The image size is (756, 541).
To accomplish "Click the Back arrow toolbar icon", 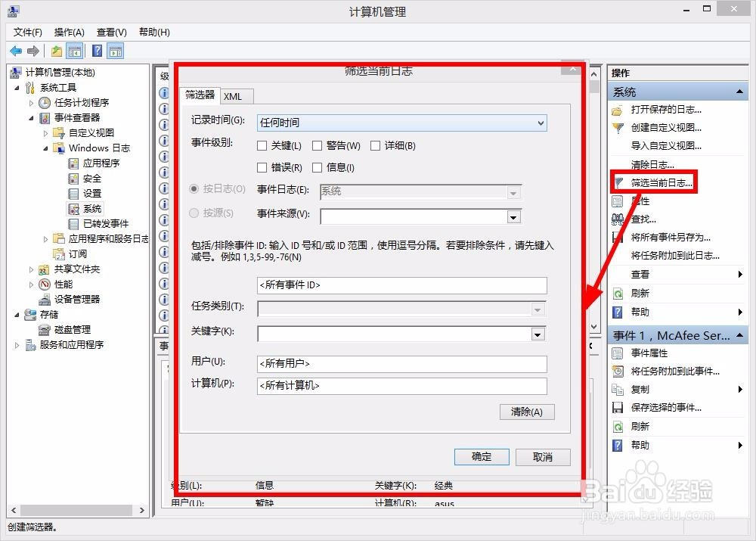I will click(x=16, y=51).
